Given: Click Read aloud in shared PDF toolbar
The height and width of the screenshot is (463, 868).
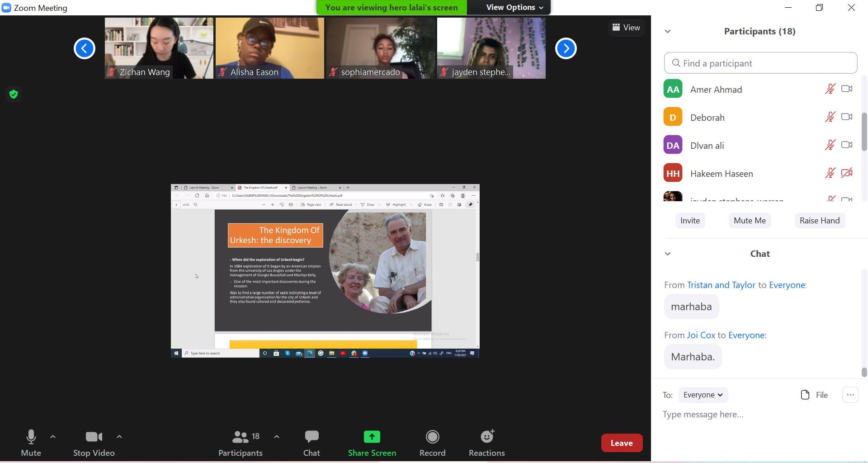Looking at the screenshot, I should coord(341,205).
